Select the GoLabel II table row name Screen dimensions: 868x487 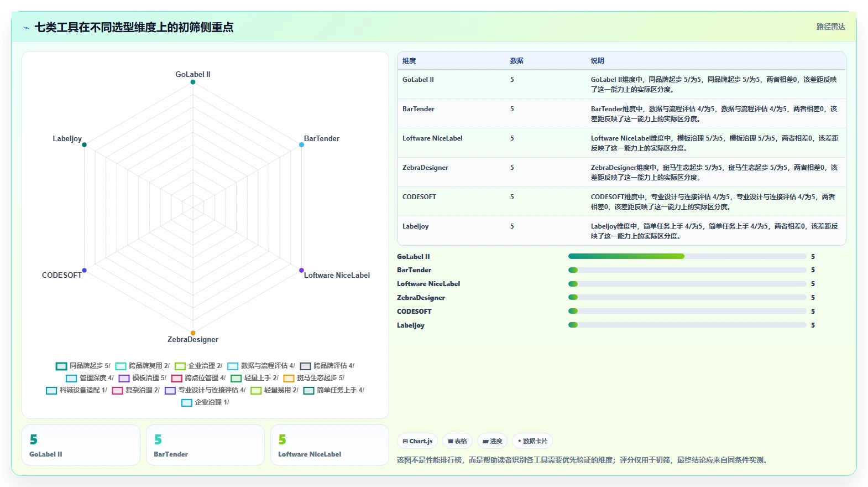point(418,80)
